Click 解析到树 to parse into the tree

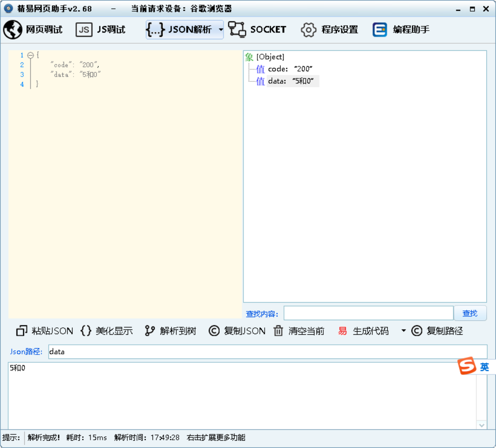[170, 331]
